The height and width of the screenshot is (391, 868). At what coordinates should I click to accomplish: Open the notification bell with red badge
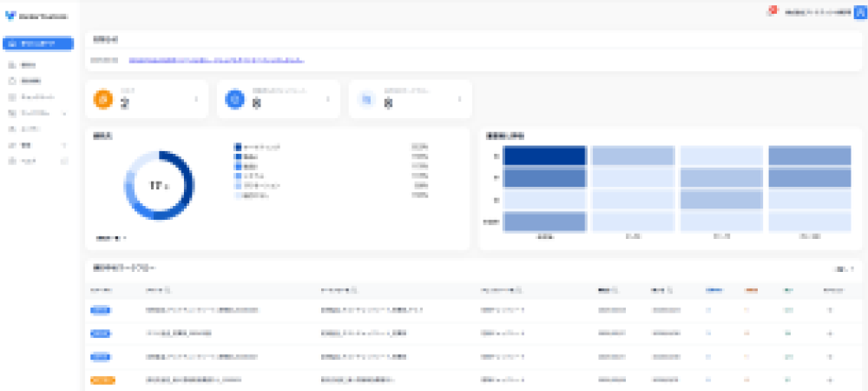770,12
